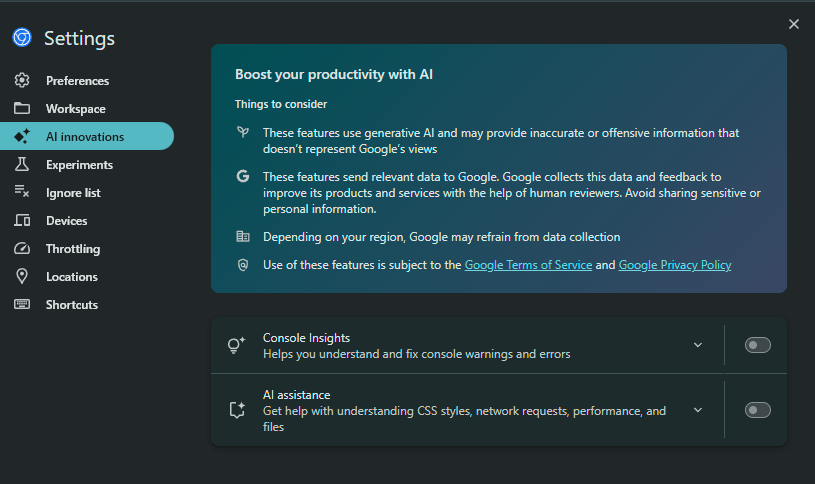Turn on the AI assistance toggle

coord(757,409)
